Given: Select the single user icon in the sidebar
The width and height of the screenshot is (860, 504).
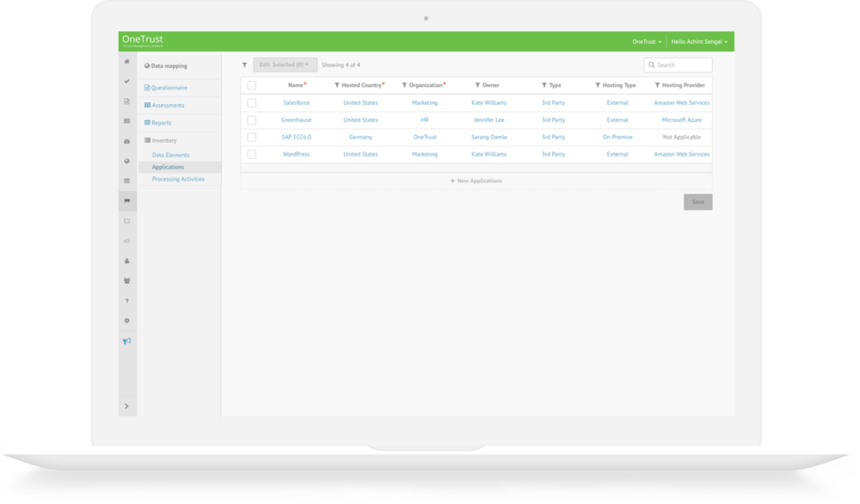Looking at the screenshot, I should (126, 261).
